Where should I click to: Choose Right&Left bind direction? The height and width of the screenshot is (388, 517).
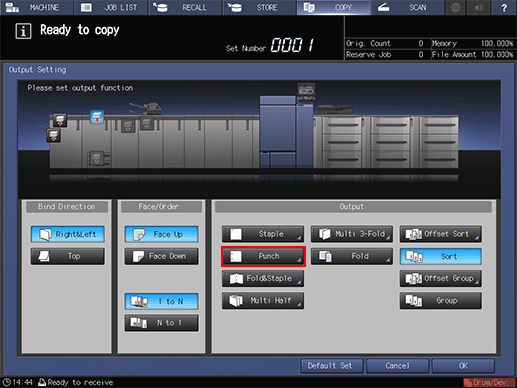tap(68, 234)
